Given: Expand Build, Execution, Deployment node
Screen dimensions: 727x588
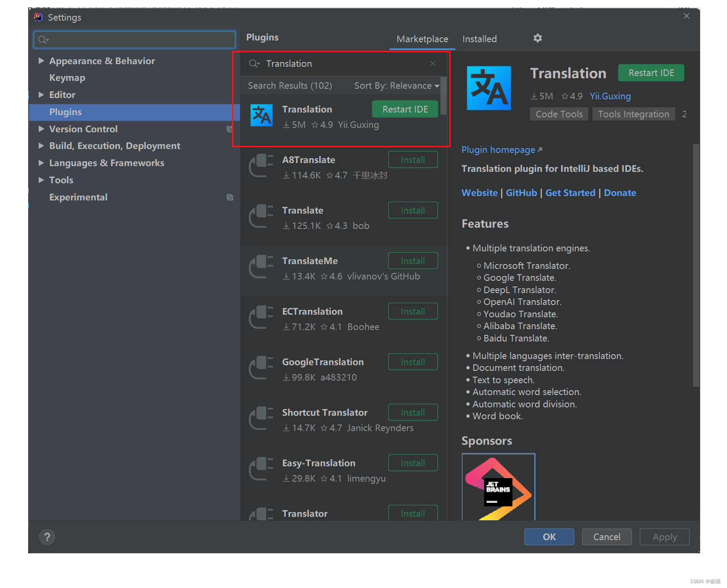Looking at the screenshot, I should 41,145.
